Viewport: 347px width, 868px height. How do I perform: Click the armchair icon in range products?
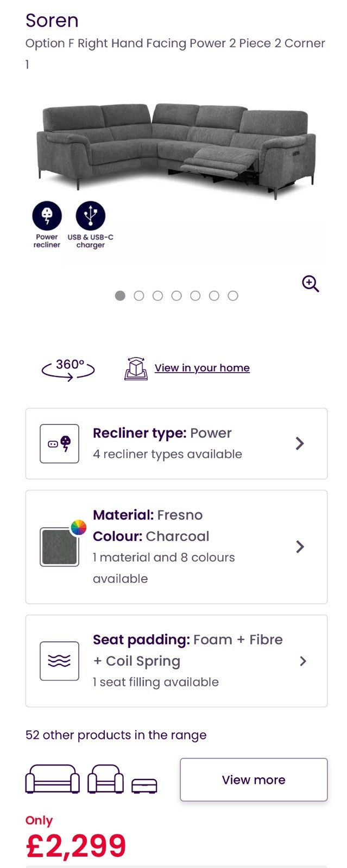[x=105, y=780]
